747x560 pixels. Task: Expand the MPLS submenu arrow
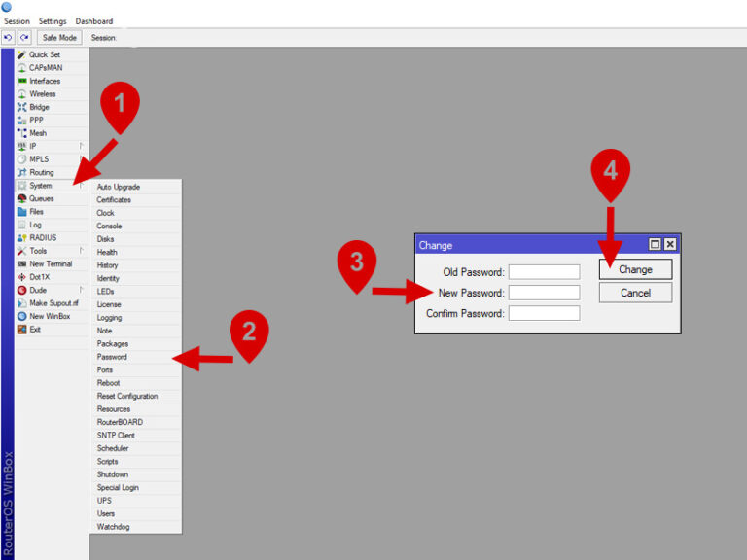tap(82, 159)
